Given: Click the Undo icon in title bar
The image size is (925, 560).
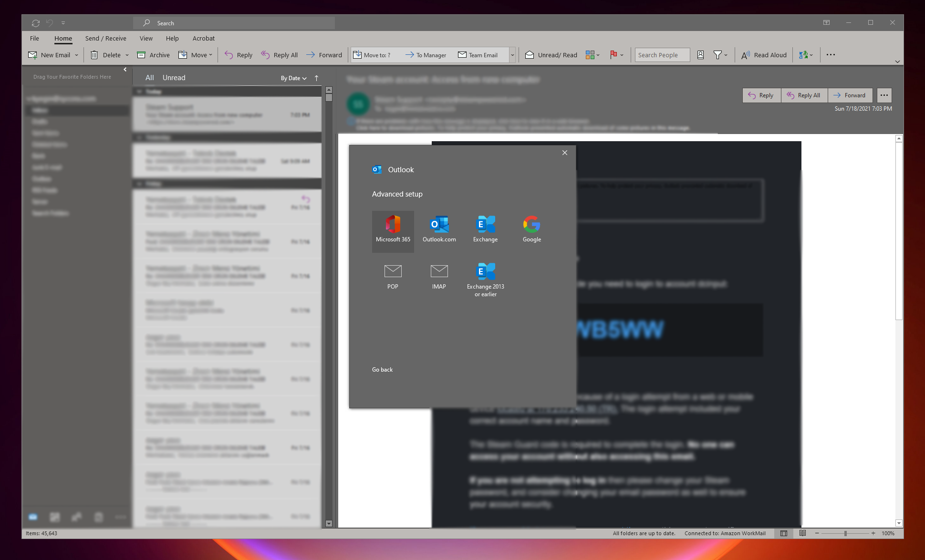Looking at the screenshot, I should 50,23.
